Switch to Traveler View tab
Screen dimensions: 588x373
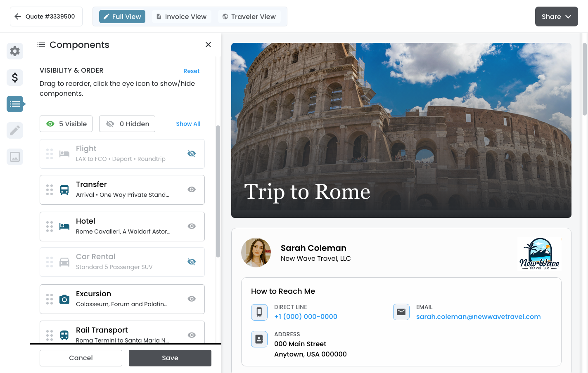click(x=249, y=17)
